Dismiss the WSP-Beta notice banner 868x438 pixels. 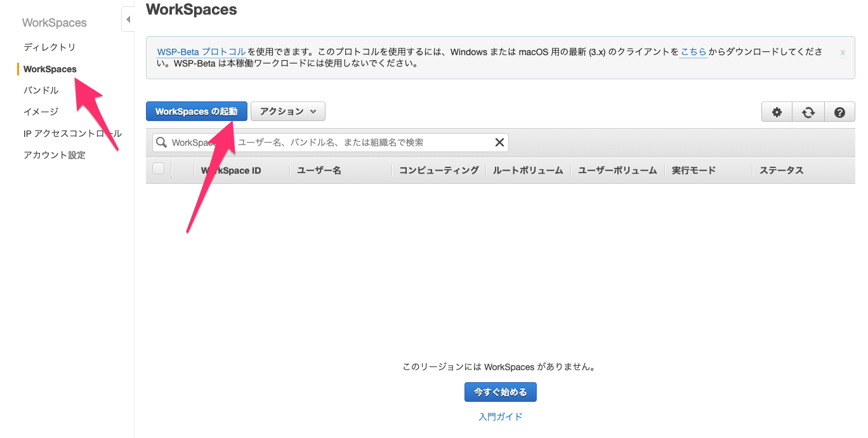[843, 52]
